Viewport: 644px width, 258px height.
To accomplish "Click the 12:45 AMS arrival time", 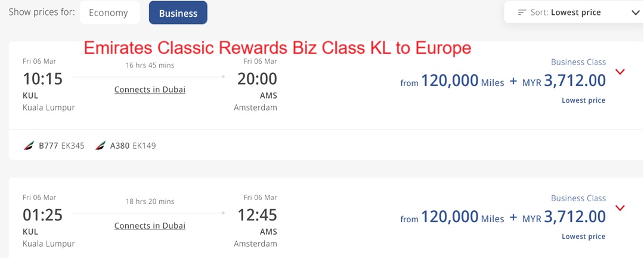I will pyautogui.click(x=257, y=215).
